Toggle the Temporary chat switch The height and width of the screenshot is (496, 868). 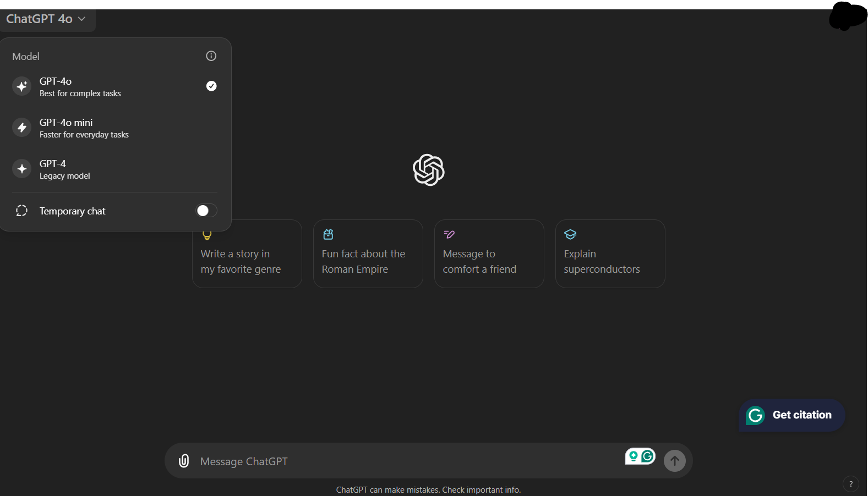(206, 211)
